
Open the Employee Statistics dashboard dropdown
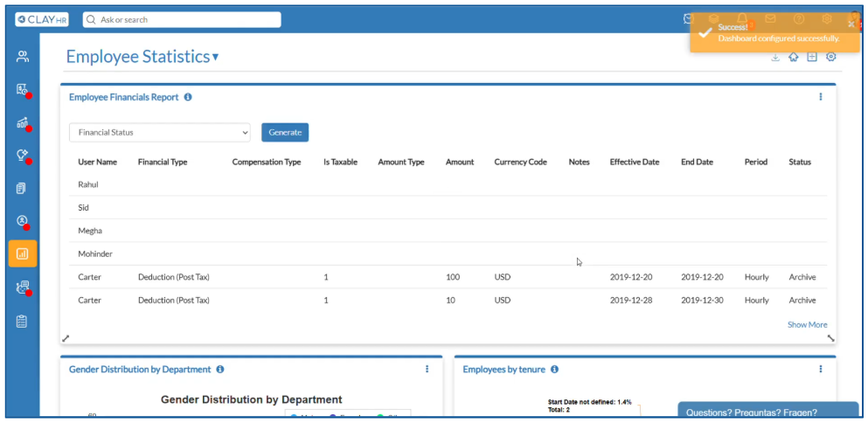(x=215, y=57)
